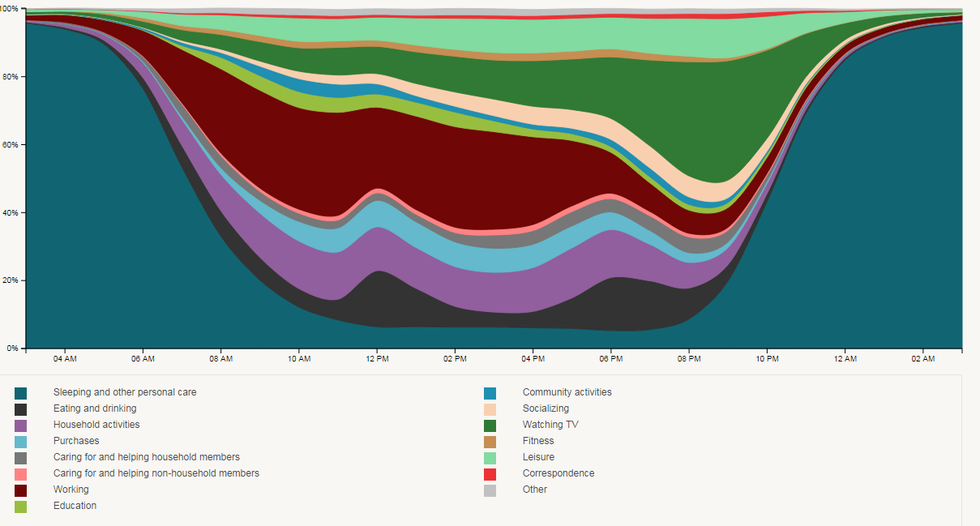Click the Watching TV legend swatch
Screen dimensions: 980x526
[x=490, y=426]
